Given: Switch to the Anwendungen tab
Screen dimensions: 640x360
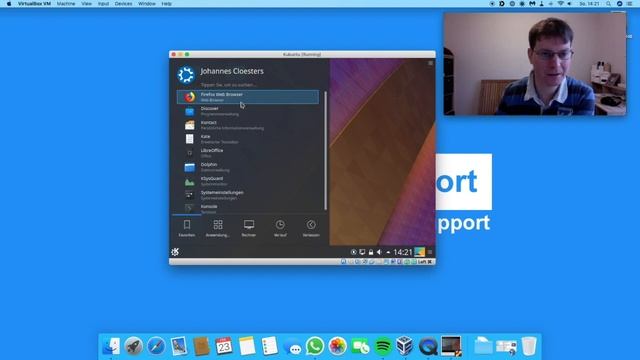Looking at the screenshot, I should (x=218, y=228).
